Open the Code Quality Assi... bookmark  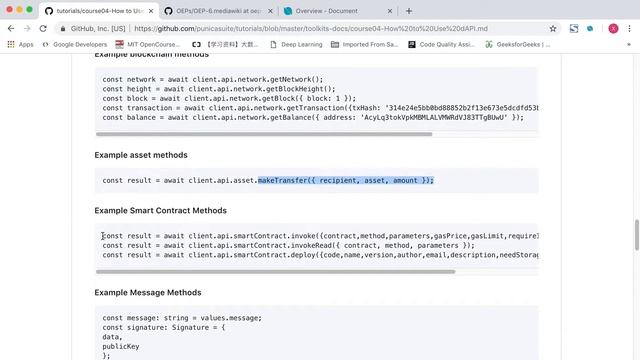pos(441,44)
